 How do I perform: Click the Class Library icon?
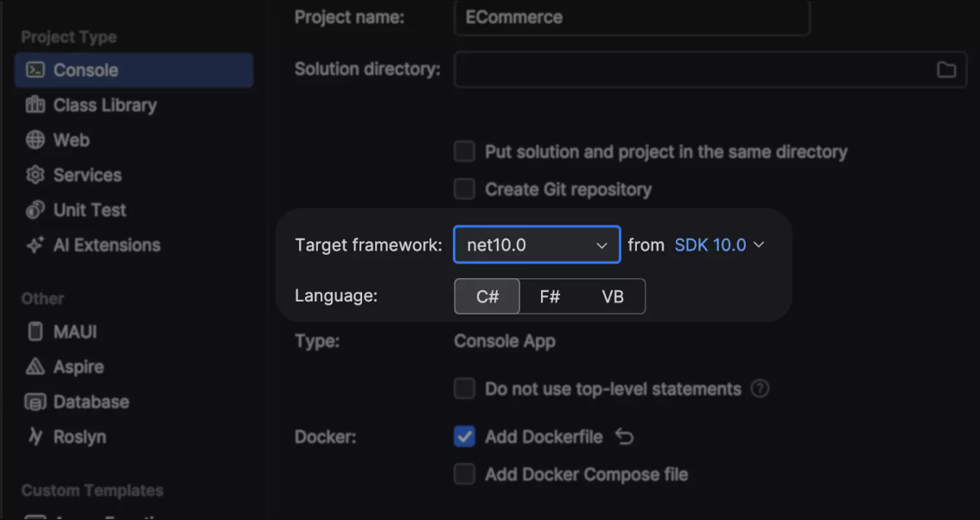coord(35,105)
